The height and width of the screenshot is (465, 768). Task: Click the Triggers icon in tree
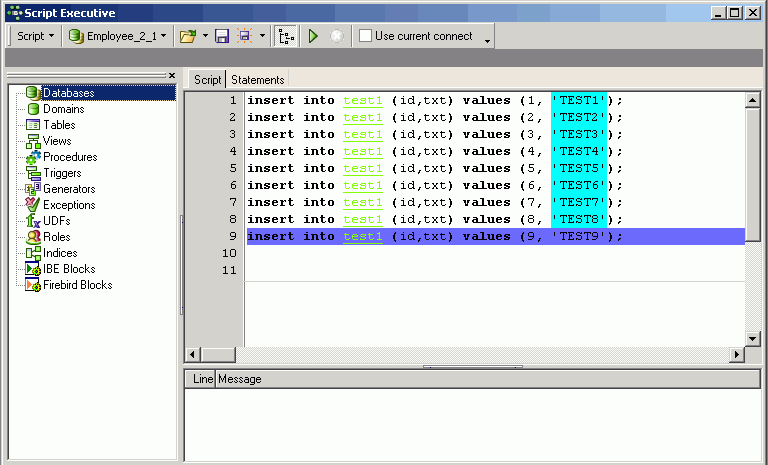click(33, 173)
